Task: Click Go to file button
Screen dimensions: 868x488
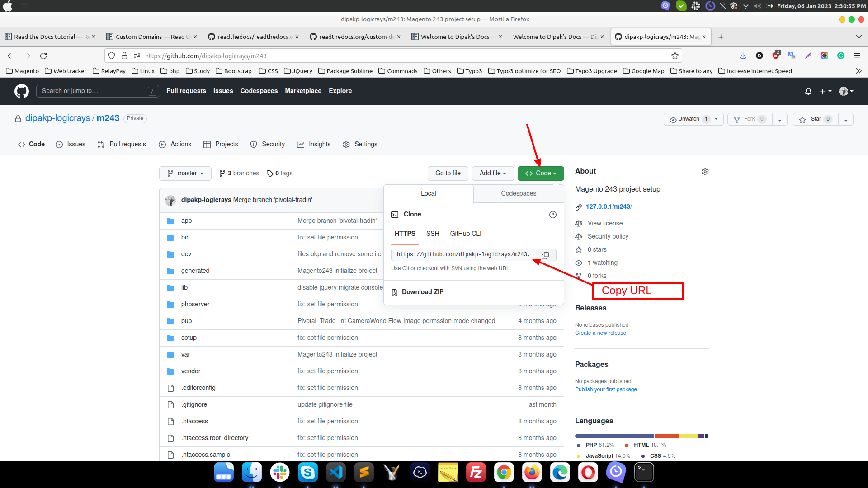Action: tap(448, 174)
